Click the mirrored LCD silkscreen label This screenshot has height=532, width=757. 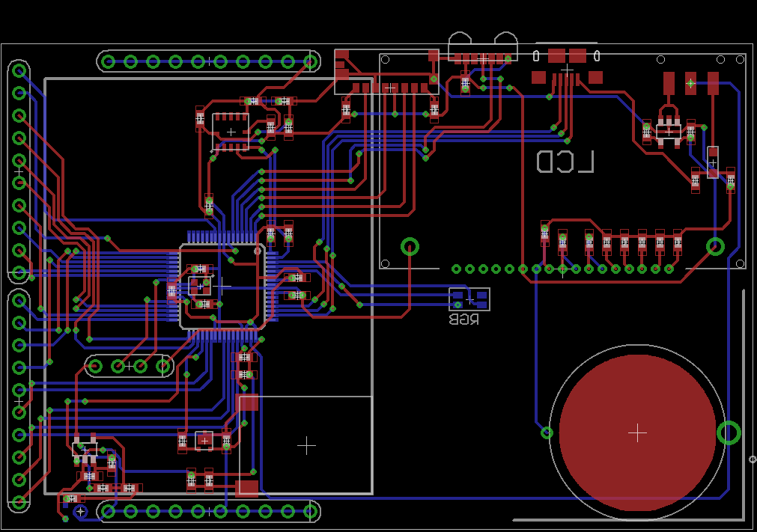pos(565,162)
